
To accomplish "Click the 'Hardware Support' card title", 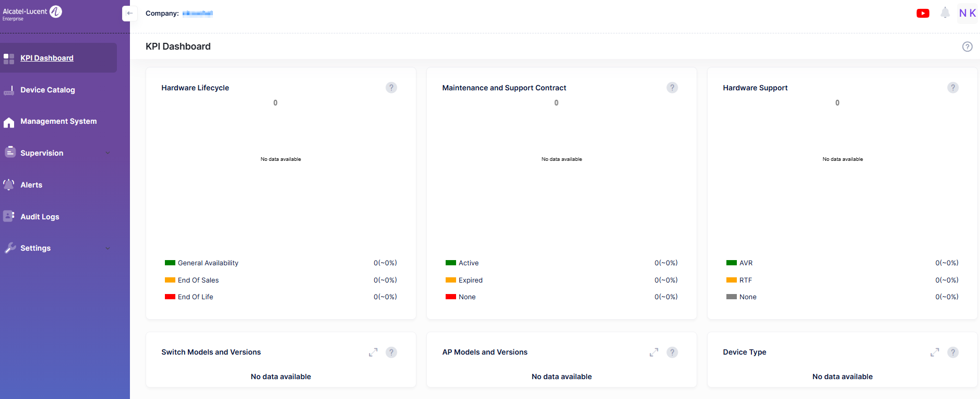I will pos(755,88).
